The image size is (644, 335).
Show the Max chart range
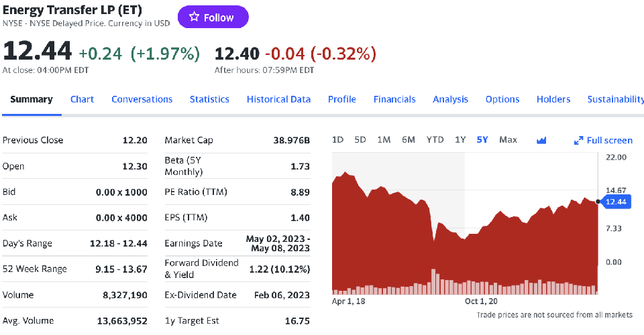[x=508, y=139]
